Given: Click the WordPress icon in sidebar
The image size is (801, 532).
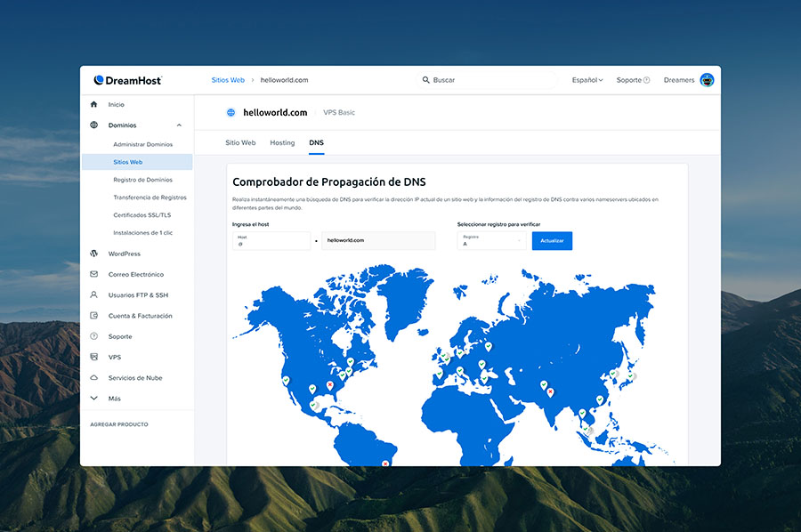Looking at the screenshot, I should 94,254.
